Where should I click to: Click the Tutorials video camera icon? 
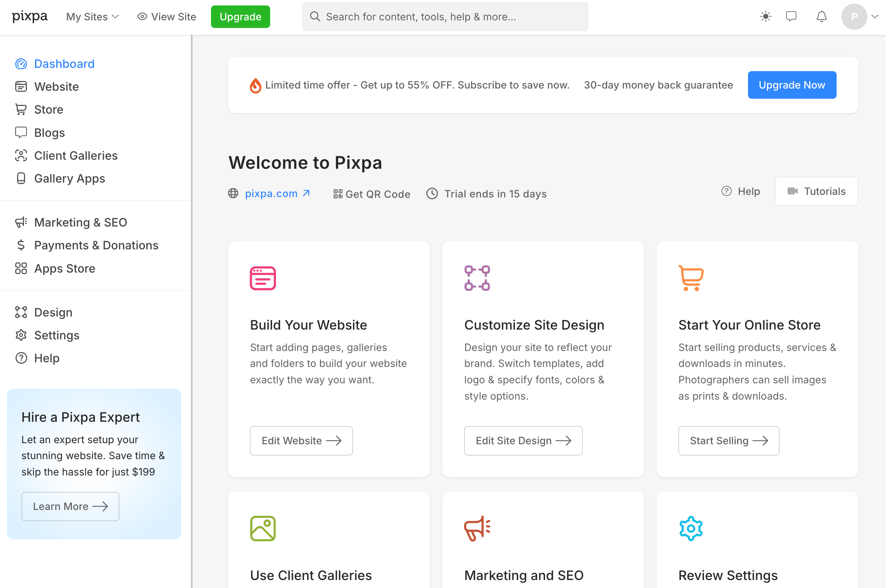[x=793, y=191]
